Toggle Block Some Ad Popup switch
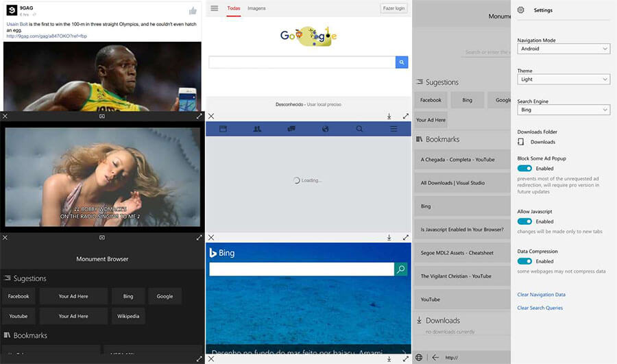Image resolution: width=617 pixels, height=364 pixels. [524, 169]
